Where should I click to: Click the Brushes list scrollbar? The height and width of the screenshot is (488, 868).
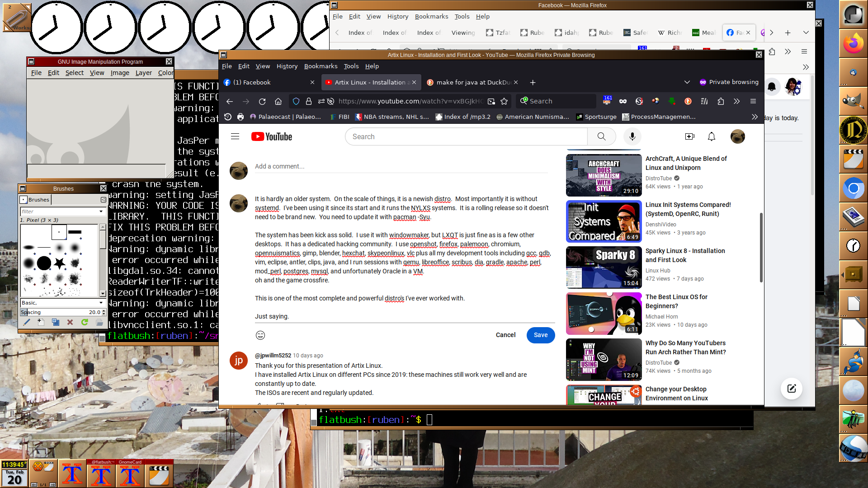(103, 260)
